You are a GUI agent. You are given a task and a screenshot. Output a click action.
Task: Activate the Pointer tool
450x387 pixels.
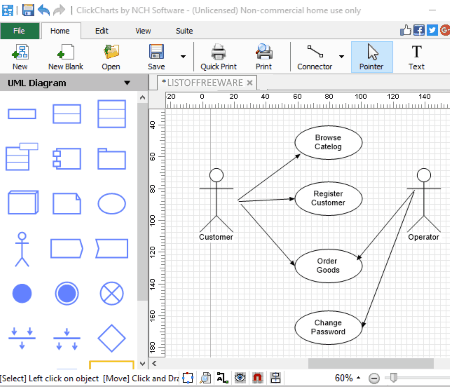point(372,57)
